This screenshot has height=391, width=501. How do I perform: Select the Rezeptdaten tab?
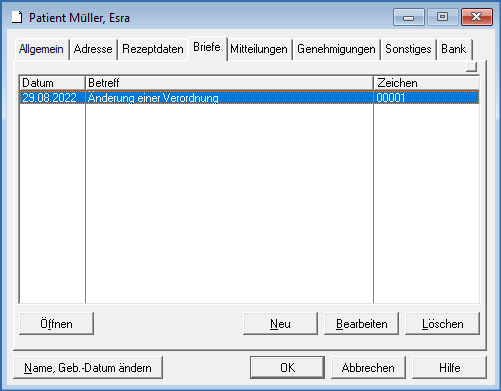point(153,49)
